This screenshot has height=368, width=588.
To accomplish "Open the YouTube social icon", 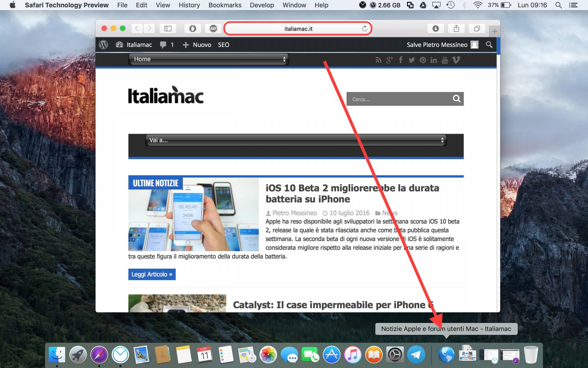I will [445, 60].
